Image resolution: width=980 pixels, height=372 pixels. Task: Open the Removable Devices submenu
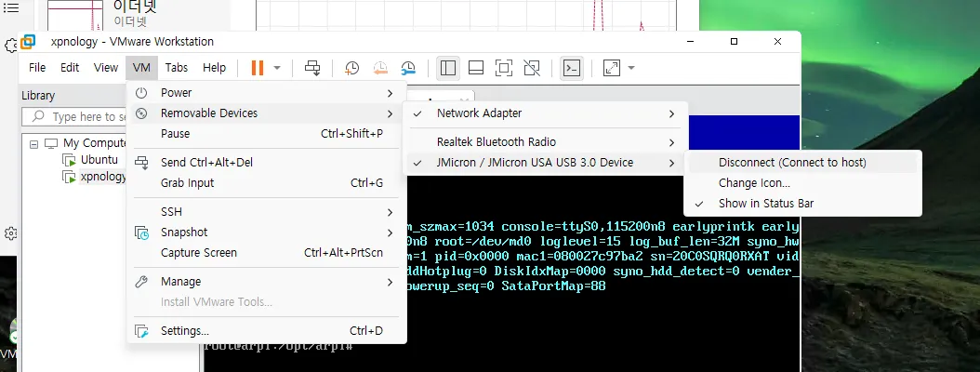tap(266, 113)
